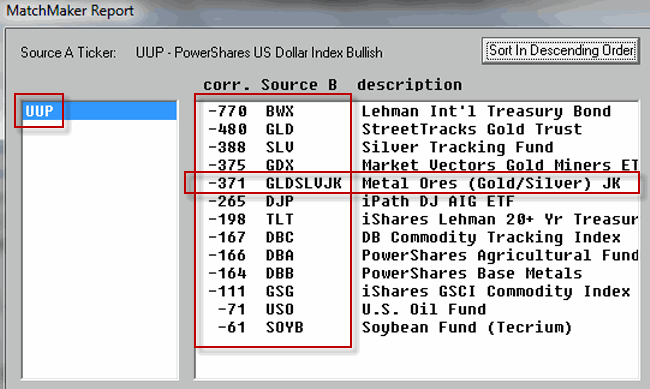The height and width of the screenshot is (389, 650).
Task: Select the DBB PowerShares Base Metals row
Action: coord(417,273)
